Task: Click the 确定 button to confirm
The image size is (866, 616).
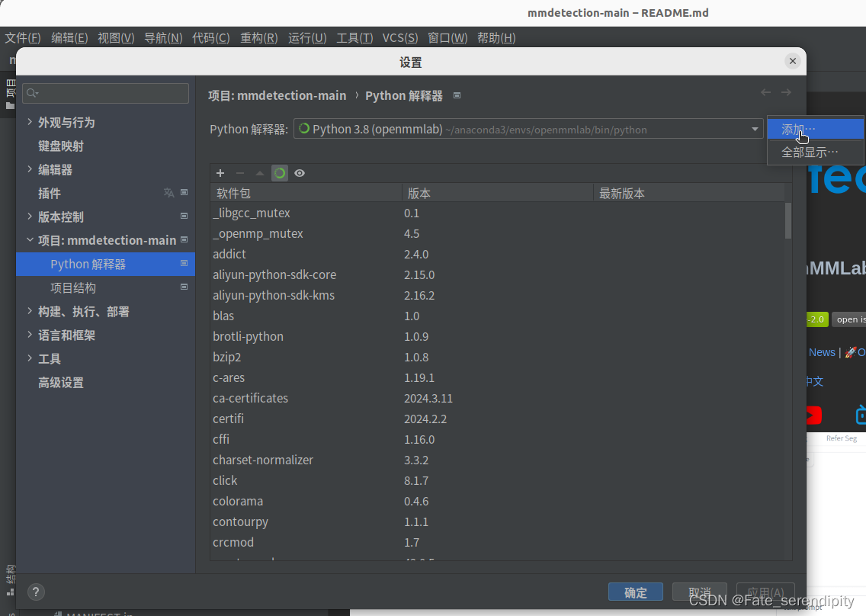Action: [635, 592]
